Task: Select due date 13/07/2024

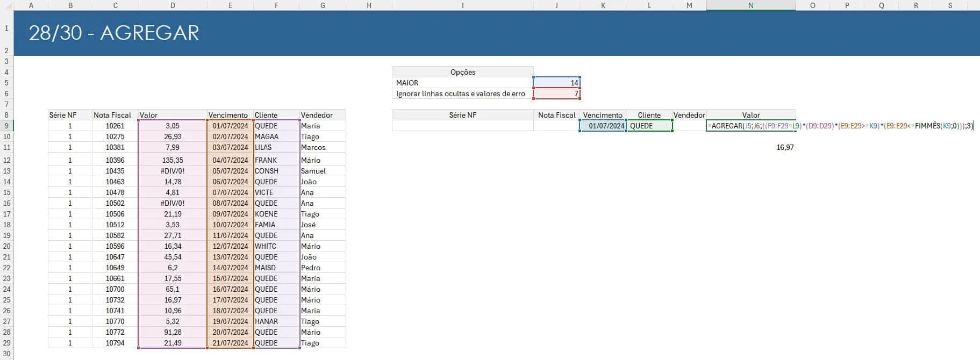Action: pos(230,257)
